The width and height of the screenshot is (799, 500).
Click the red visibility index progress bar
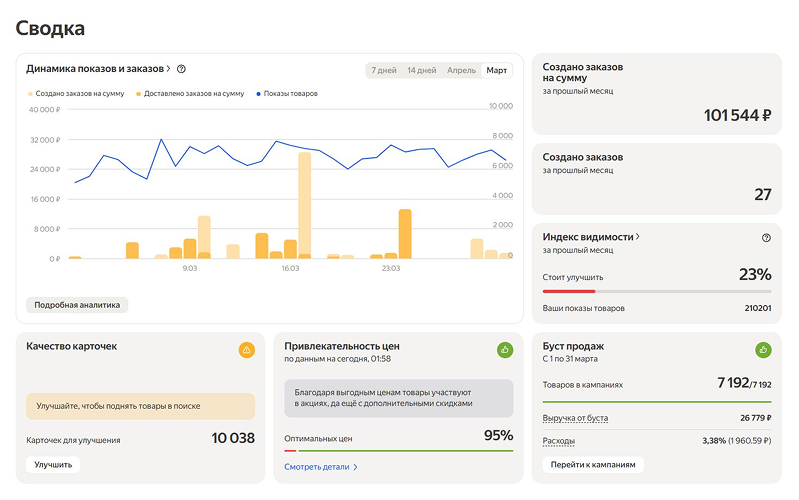point(569,292)
